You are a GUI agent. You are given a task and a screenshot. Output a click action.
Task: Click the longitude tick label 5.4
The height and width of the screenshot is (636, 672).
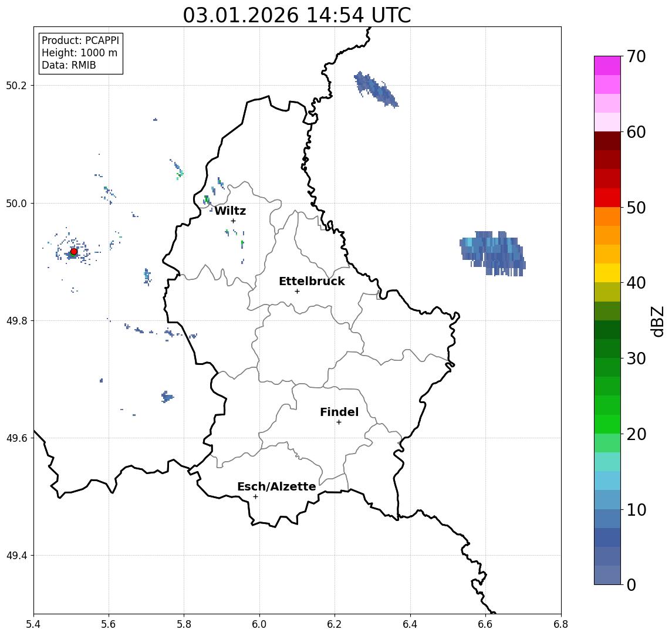(x=33, y=624)
